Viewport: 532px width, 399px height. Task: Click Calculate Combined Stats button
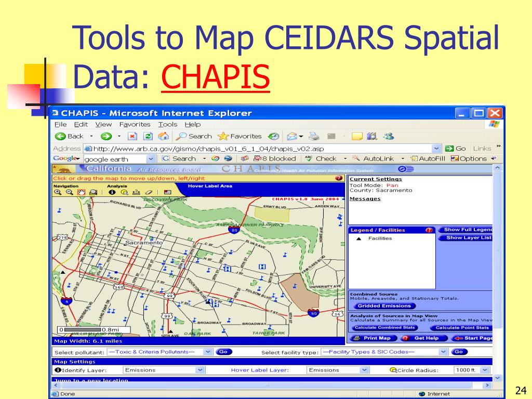pos(384,327)
